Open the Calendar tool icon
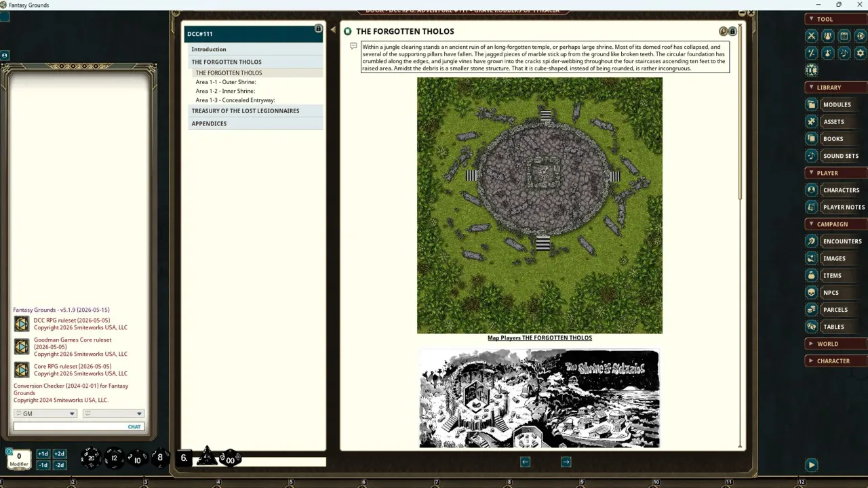Screen dimensions: 868x488 coord(844,35)
